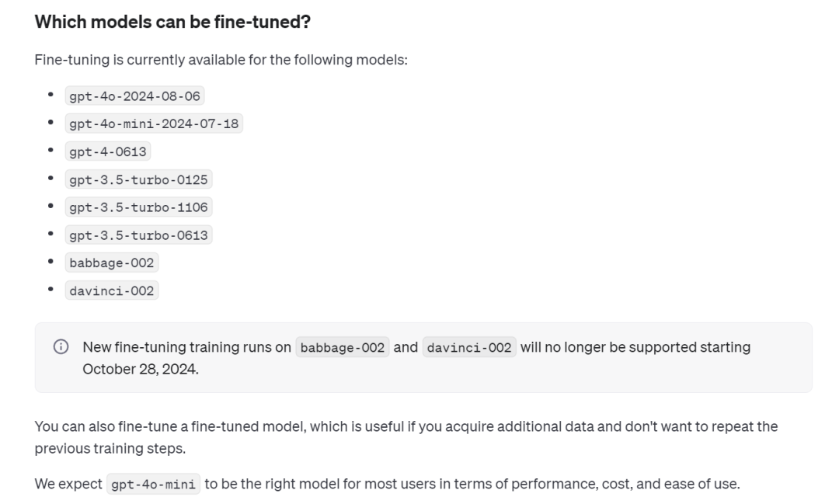The image size is (839, 504).
Task: Click "You can also fine-tune a fine-tuned model" text
Action: (x=169, y=426)
